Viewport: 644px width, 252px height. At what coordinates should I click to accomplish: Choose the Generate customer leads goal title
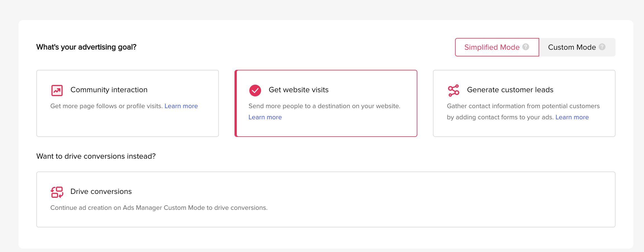(510, 90)
